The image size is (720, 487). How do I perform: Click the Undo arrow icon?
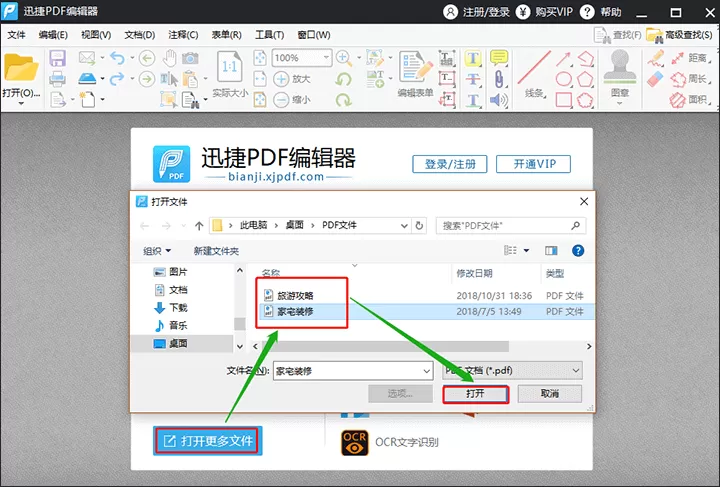pyautogui.click(x=117, y=58)
